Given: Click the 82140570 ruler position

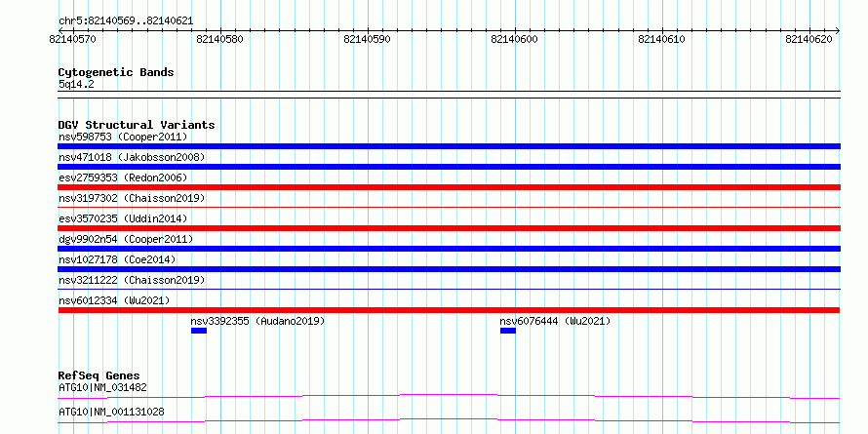Looking at the screenshot, I should click(x=72, y=39).
